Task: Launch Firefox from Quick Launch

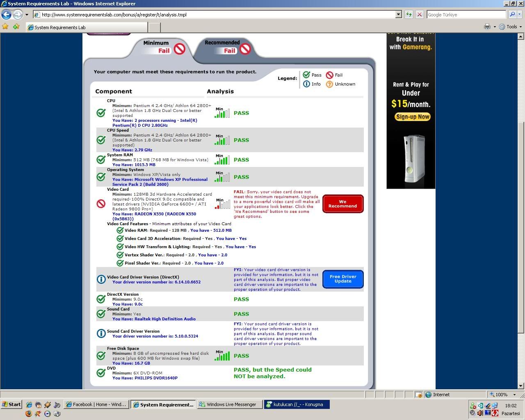Action: pyautogui.click(x=29, y=413)
